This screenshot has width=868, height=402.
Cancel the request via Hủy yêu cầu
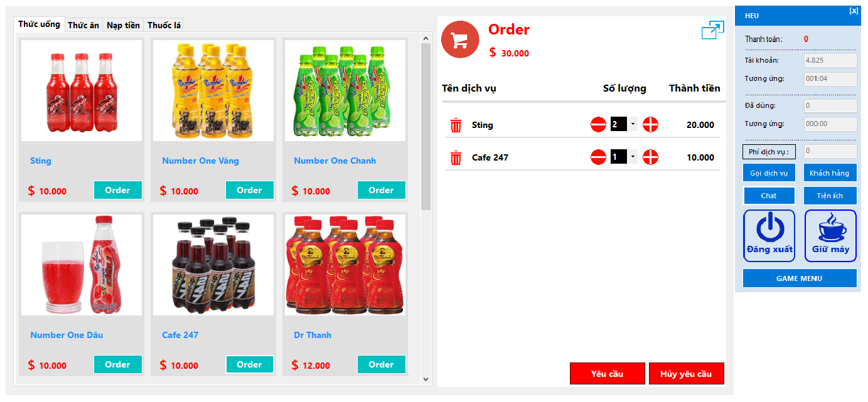coord(686,374)
